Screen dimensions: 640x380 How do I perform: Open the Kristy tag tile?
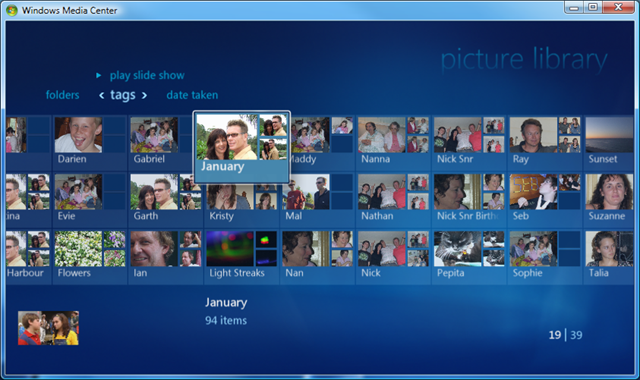point(242,204)
